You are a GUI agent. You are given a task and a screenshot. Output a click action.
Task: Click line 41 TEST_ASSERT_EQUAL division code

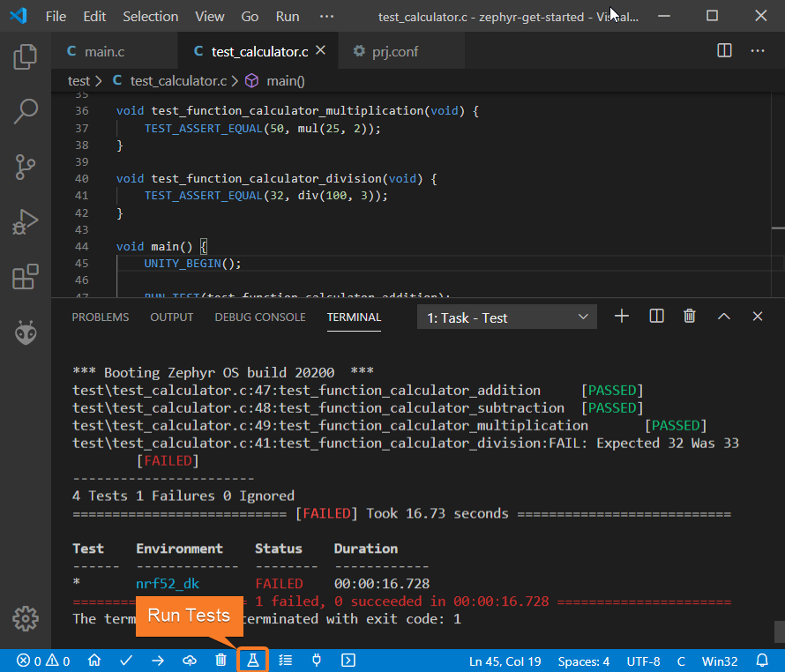tap(265, 195)
